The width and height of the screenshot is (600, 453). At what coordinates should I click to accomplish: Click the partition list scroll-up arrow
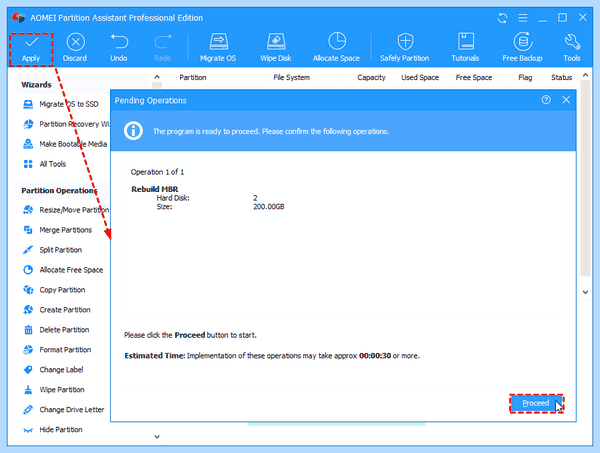pos(585,75)
